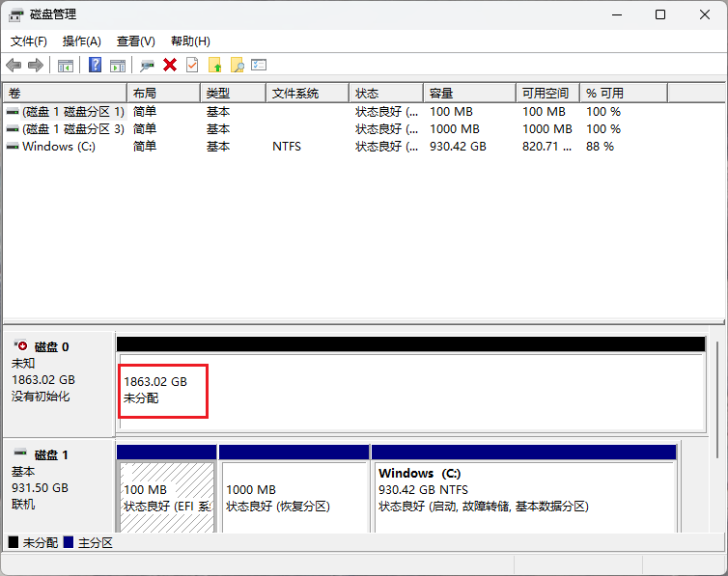Image resolution: width=728 pixels, height=576 pixels.
Task: Open the 文件(F) menu
Action: coord(29,41)
